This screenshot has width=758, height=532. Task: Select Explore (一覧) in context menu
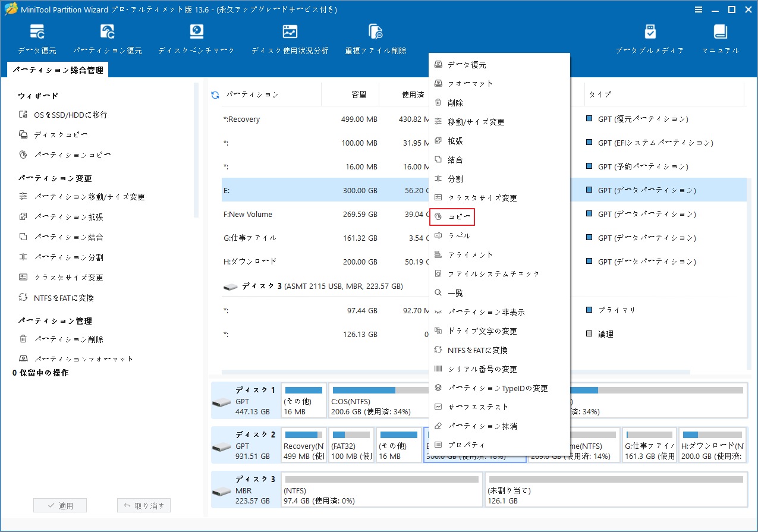pos(499,293)
